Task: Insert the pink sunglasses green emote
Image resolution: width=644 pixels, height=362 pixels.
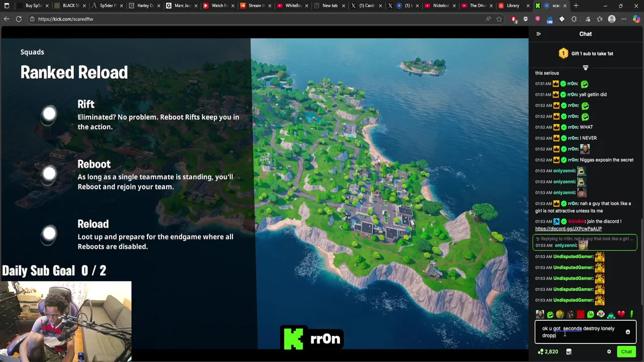Action: pyautogui.click(x=601, y=314)
